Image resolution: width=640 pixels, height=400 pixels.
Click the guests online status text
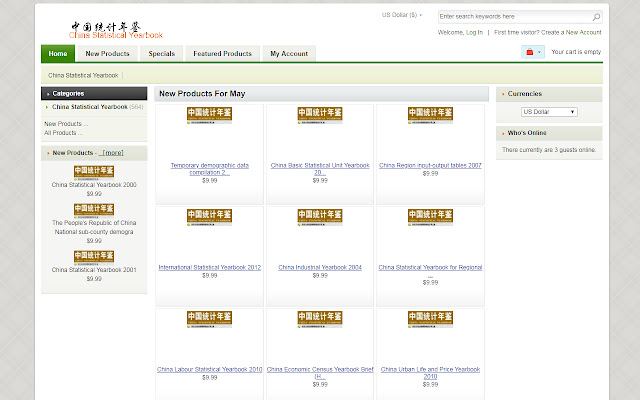[x=549, y=150]
